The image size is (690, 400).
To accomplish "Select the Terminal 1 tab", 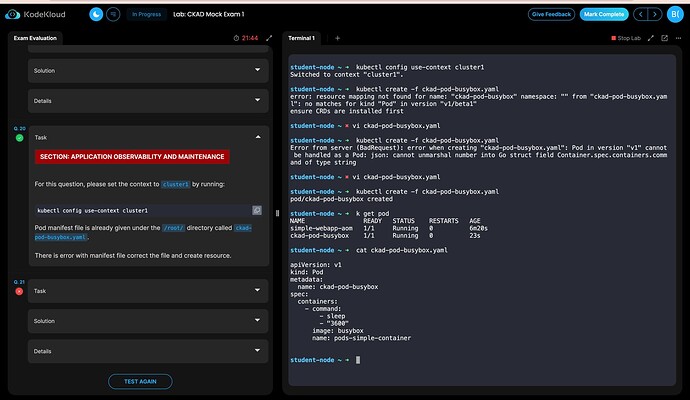I will pyautogui.click(x=301, y=38).
